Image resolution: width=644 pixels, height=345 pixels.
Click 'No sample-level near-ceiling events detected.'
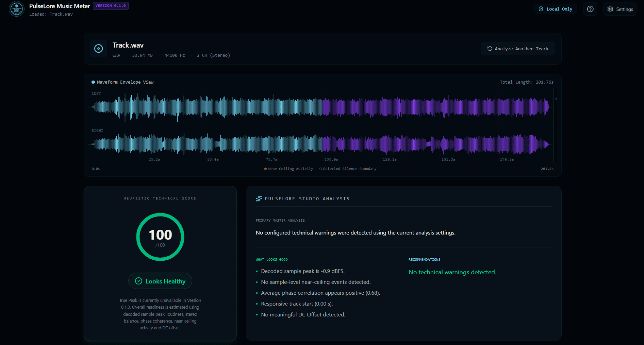click(x=316, y=282)
